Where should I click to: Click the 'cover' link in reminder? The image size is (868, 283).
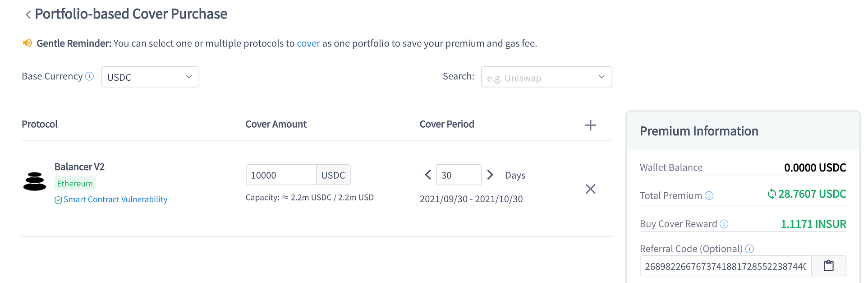point(308,43)
